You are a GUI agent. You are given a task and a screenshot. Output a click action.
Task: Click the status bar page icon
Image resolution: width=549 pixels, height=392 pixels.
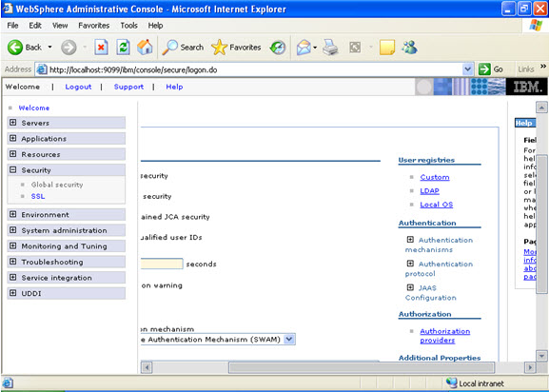[x=8, y=382]
